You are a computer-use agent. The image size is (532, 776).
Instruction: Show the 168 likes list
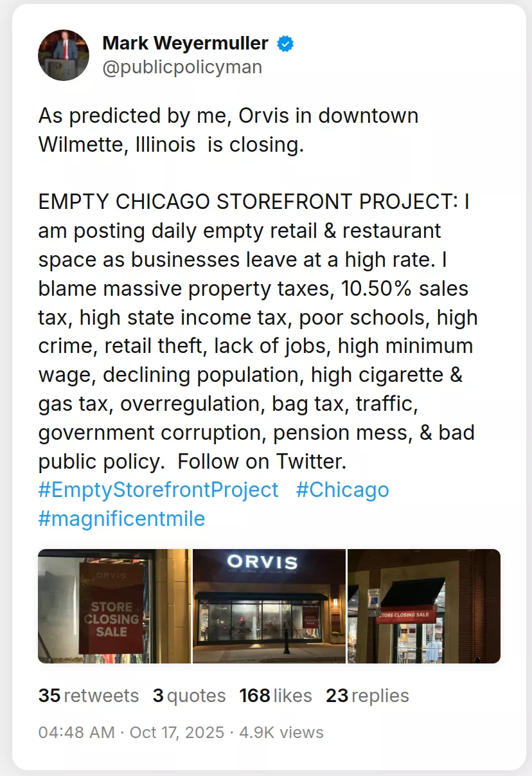(276, 696)
